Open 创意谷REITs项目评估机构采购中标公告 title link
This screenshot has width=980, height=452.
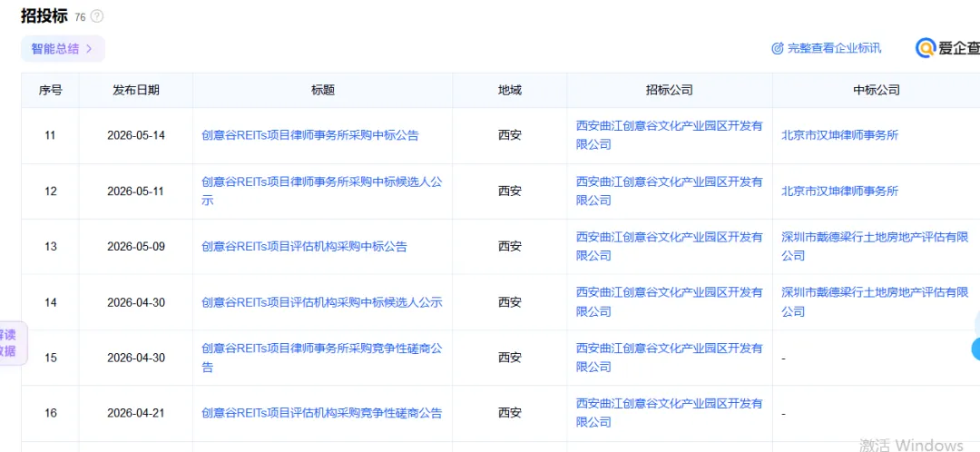pos(304,246)
